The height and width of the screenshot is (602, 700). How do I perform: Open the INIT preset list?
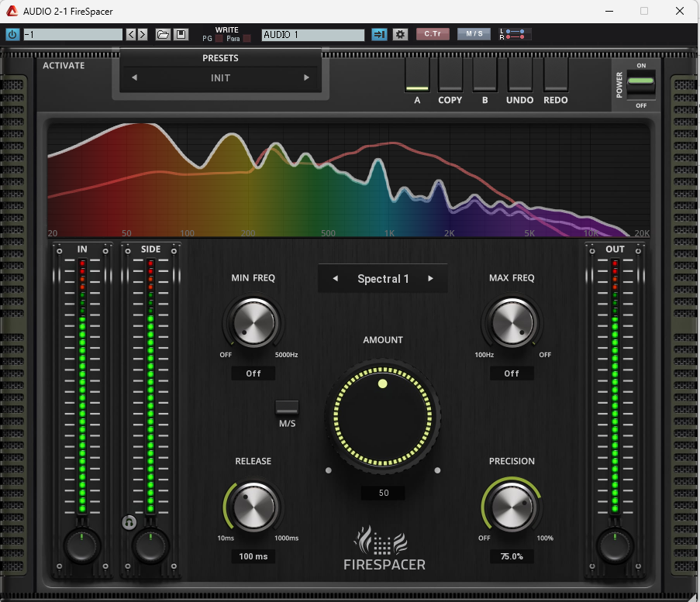(x=220, y=78)
